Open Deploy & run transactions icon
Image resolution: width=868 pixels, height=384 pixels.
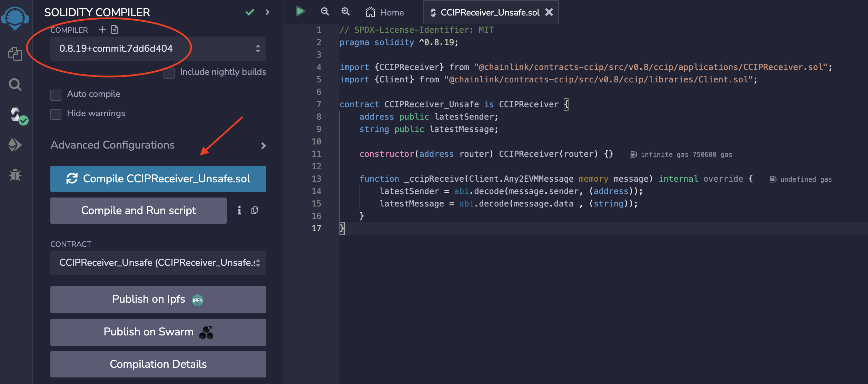15,145
